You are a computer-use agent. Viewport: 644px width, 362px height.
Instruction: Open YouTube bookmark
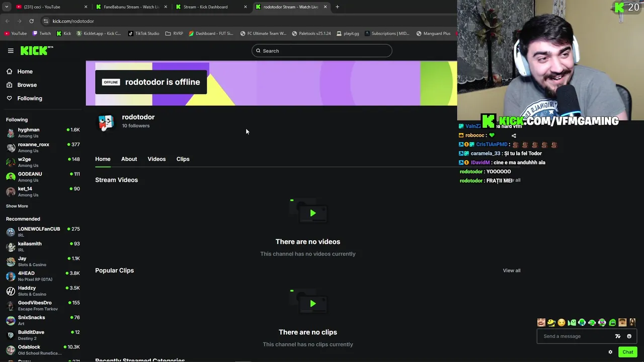tap(15, 34)
